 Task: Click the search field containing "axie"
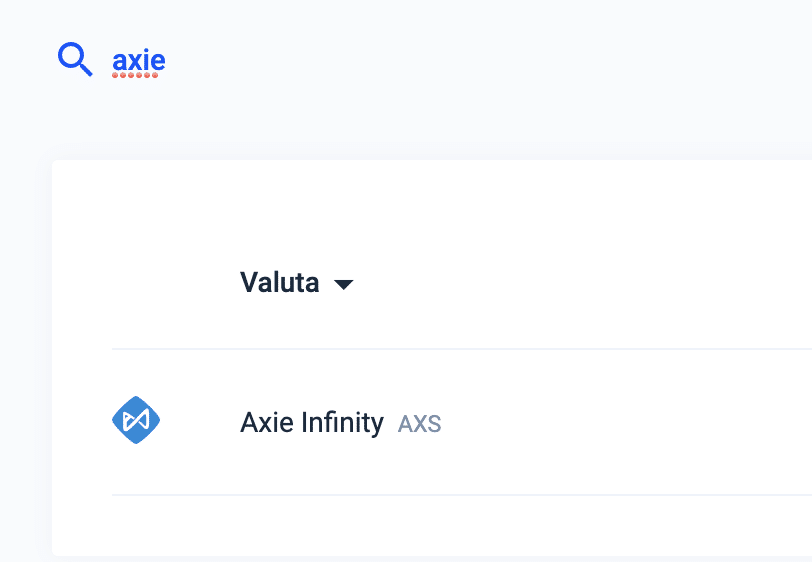(139, 61)
